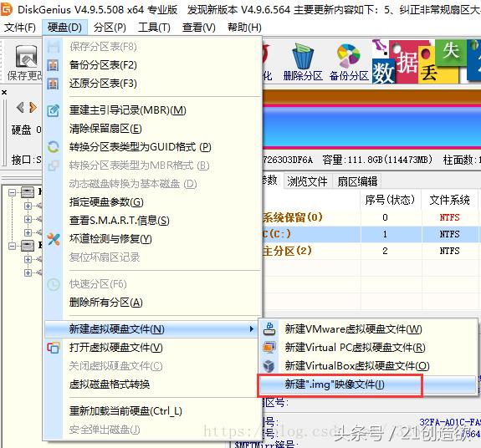The height and width of the screenshot is (448, 481).
Task: Click the DiskGenius app logo
Action: click(6, 9)
